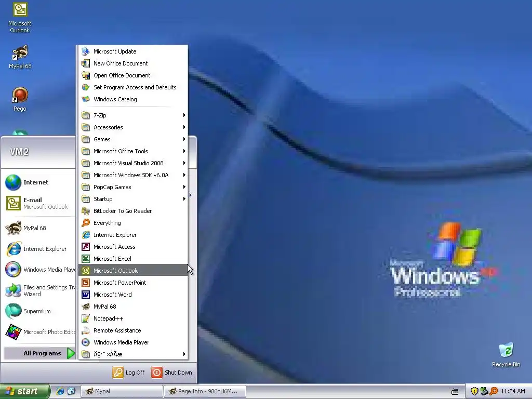Open the MyPal 68 desktop icon

(20, 52)
